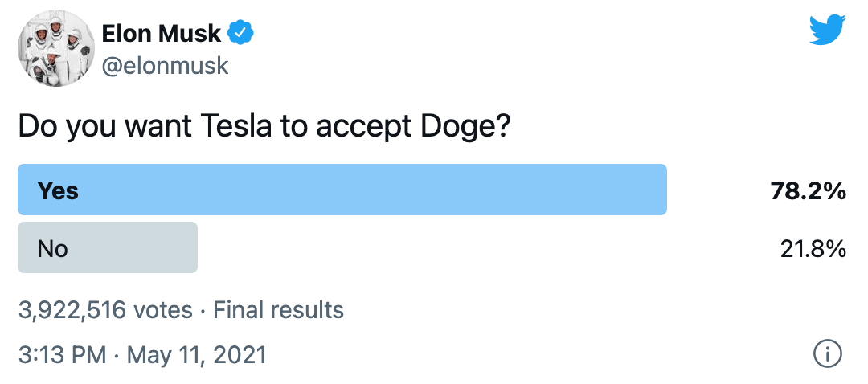Click the No option label text
This screenshot has width=868, height=384.
point(52,249)
